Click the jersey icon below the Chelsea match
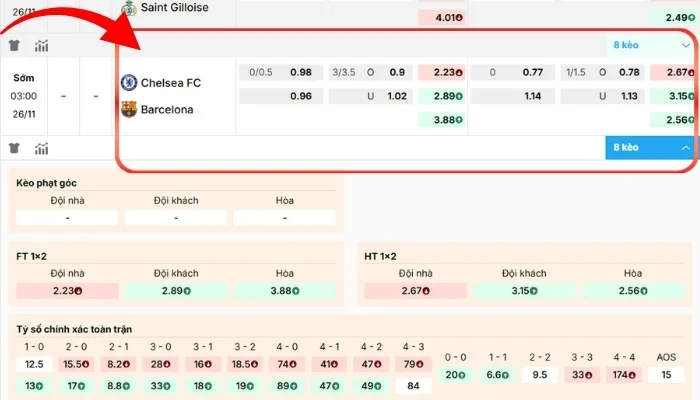This screenshot has height=400, width=700. click(14, 148)
